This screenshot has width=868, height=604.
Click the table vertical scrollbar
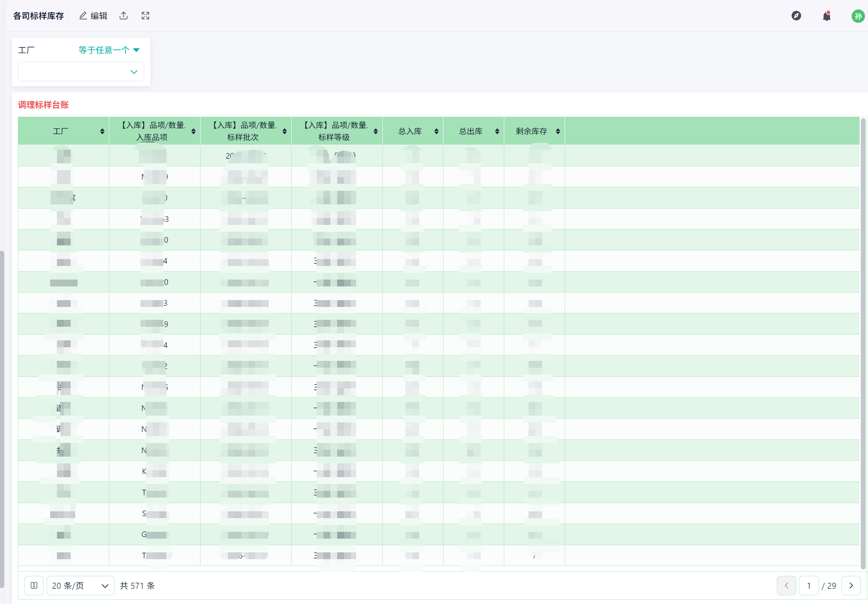coord(863,343)
